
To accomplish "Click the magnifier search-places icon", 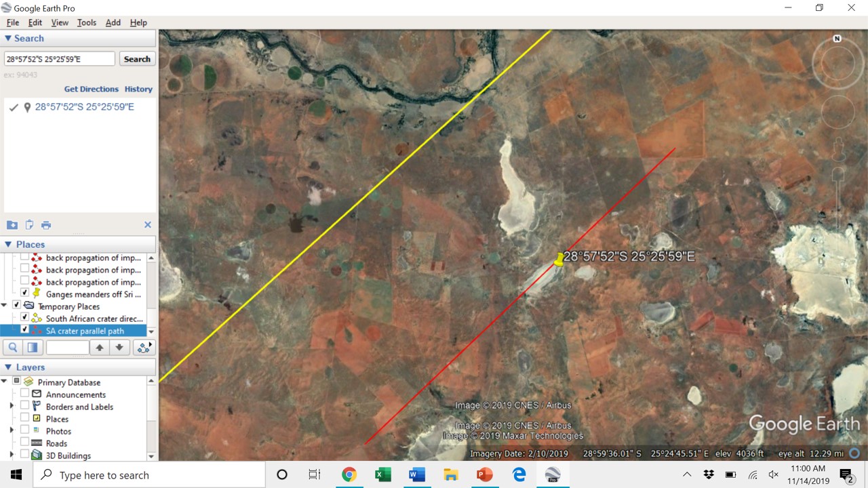I will (x=12, y=348).
